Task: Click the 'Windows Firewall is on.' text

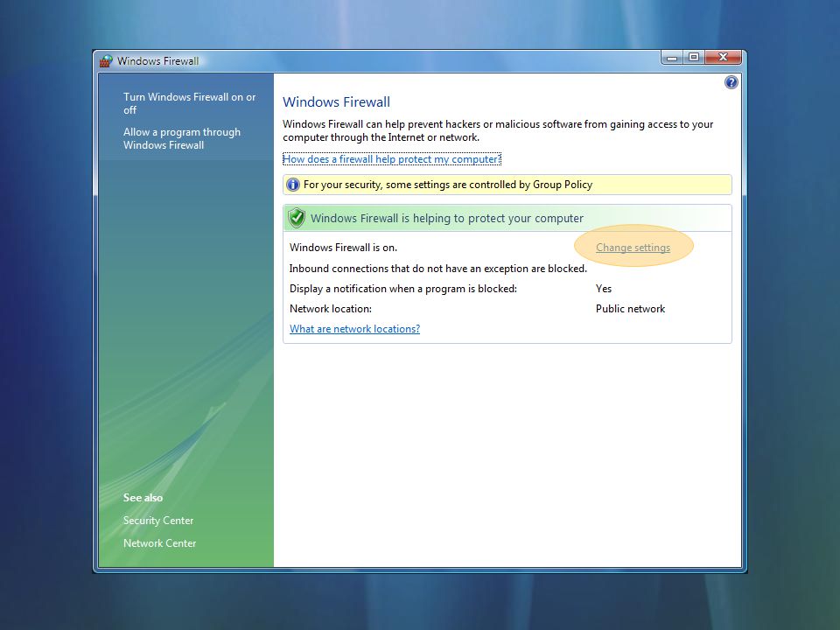Action: pos(343,248)
